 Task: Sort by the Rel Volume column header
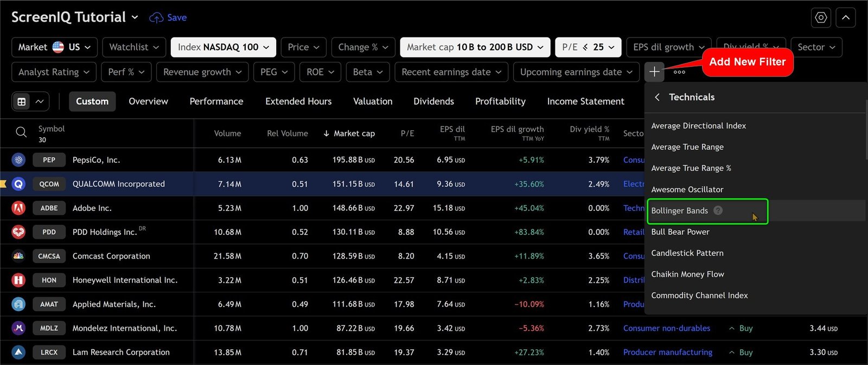287,133
